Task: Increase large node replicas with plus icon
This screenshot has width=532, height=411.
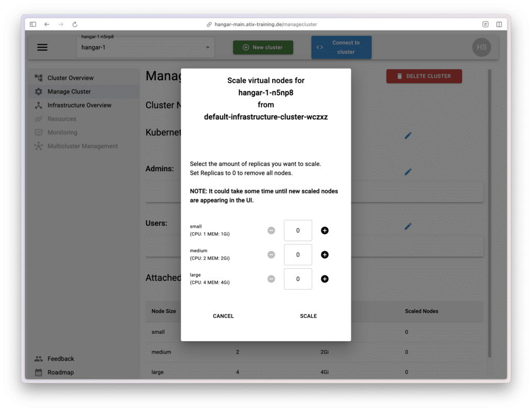Action: tap(324, 279)
